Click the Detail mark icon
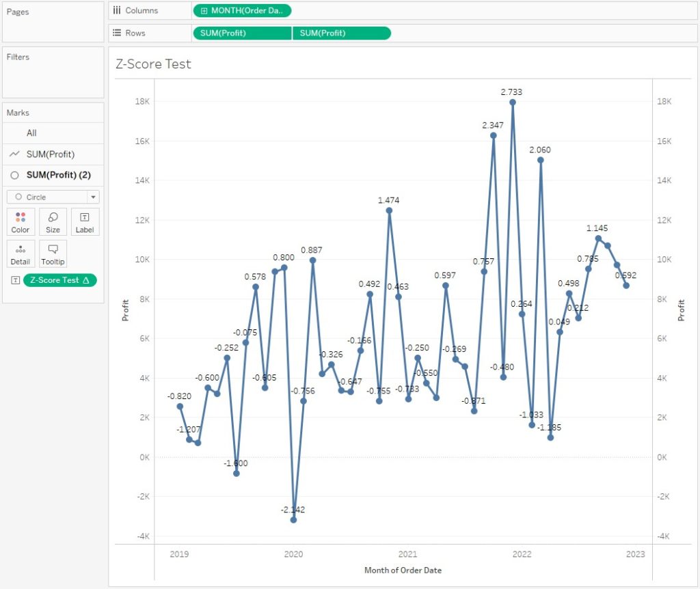Screen dimensions: 700x589 click(x=20, y=254)
